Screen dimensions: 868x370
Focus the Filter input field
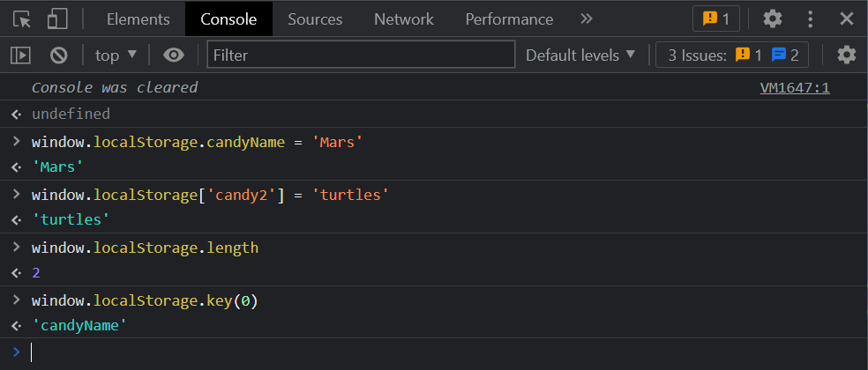point(361,55)
